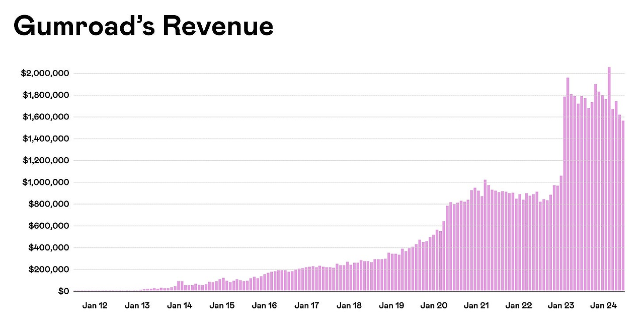Click the Jan 20 axis label
644x326 pixels.
click(434, 305)
